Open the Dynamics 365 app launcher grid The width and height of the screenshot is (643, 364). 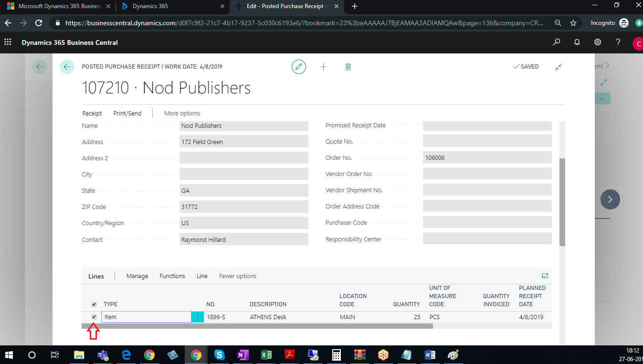[x=8, y=42]
